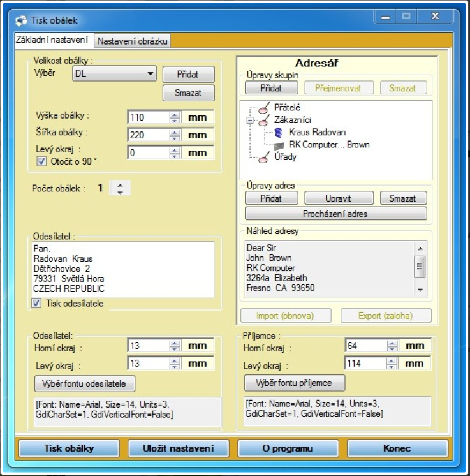Select the Úřady group

285,157
